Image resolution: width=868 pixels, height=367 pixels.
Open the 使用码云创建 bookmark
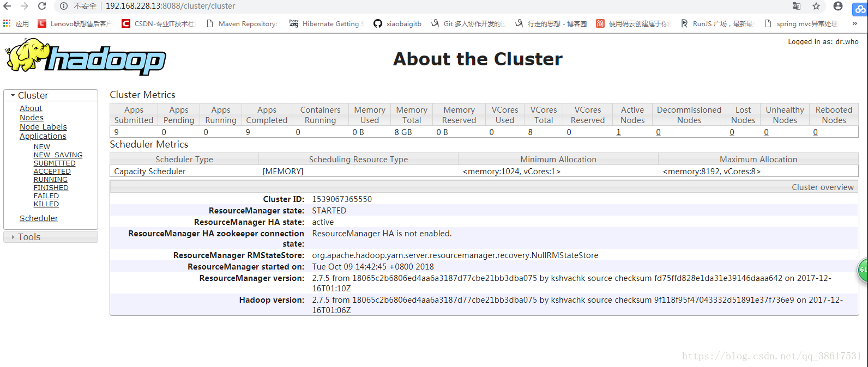(x=633, y=23)
